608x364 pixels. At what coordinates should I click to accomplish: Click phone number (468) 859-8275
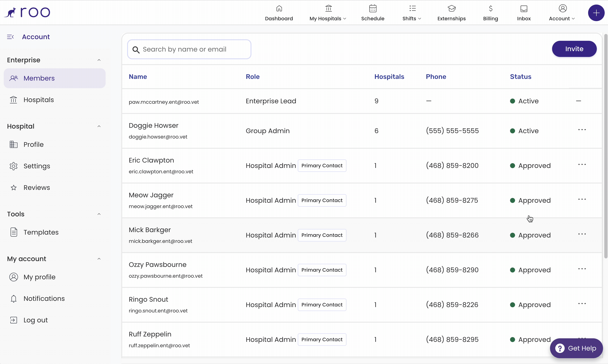452,200
